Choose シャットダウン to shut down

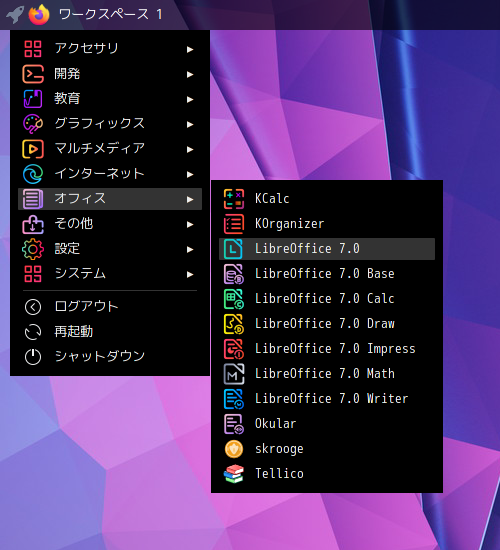tap(110, 357)
